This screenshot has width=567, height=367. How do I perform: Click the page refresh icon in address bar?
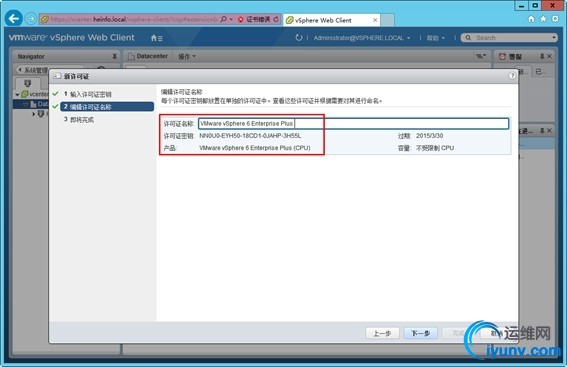[x=276, y=19]
